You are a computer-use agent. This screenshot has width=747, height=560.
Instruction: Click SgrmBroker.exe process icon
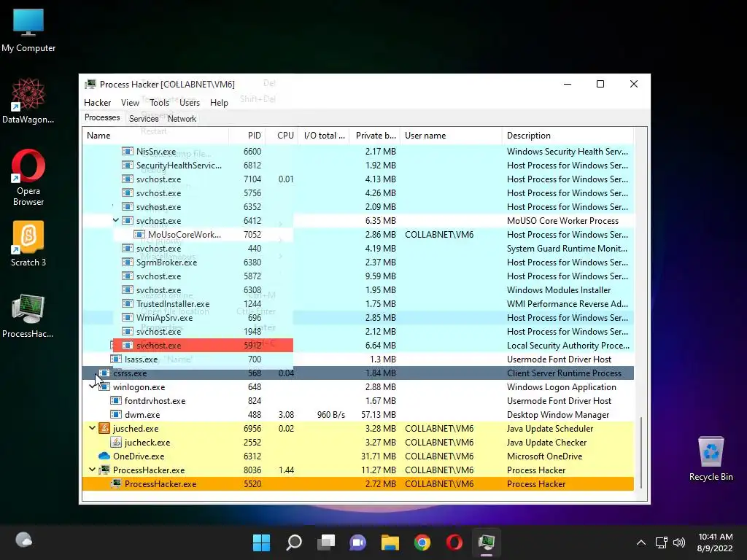(x=127, y=262)
